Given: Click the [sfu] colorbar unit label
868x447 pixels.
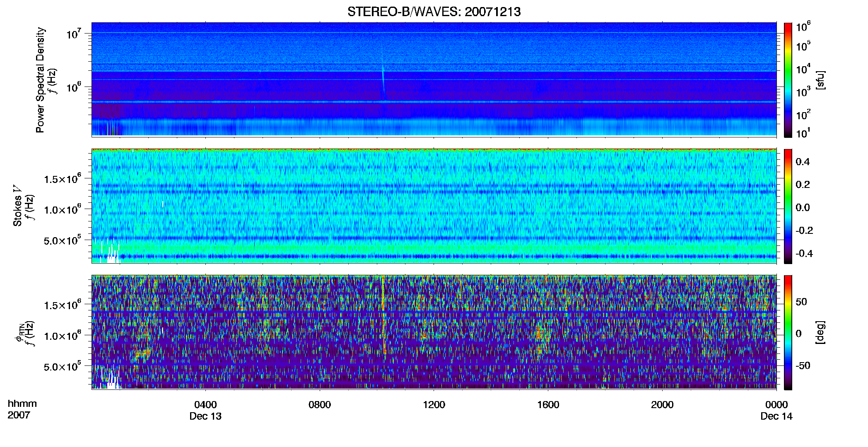Looking at the screenshot, I should [x=820, y=80].
